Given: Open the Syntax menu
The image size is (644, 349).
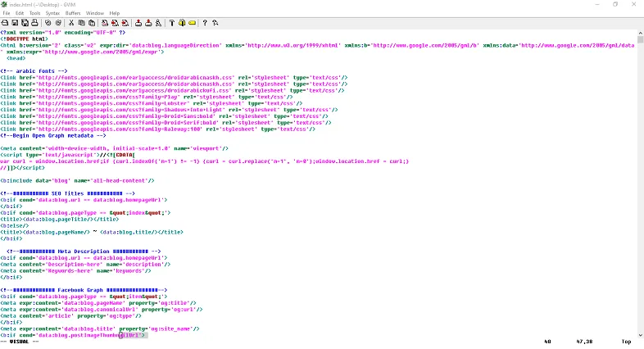Looking at the screenshot, I should (52, 13).
